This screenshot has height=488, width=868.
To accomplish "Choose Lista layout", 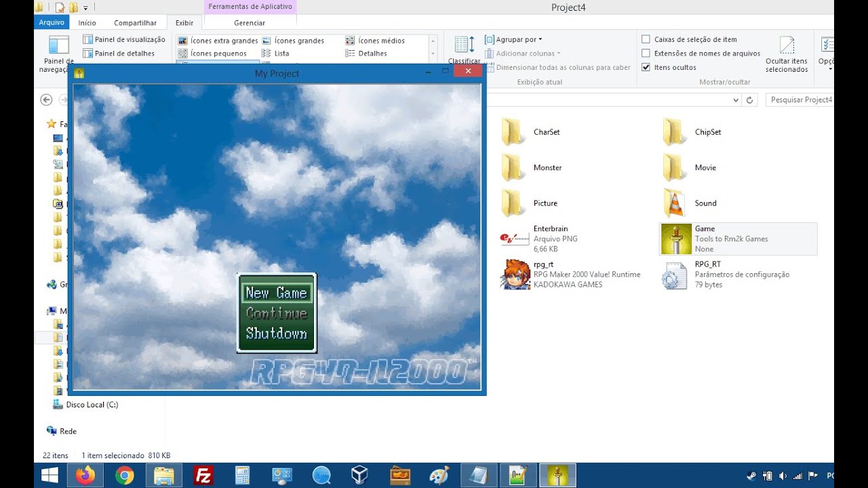I will [276, 54].
